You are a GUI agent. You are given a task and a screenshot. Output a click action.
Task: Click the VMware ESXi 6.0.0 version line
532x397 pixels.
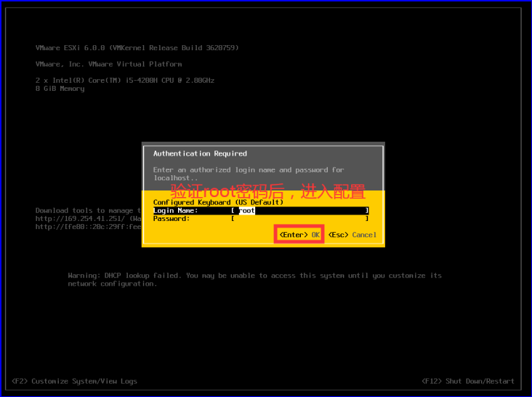point(137,47)
